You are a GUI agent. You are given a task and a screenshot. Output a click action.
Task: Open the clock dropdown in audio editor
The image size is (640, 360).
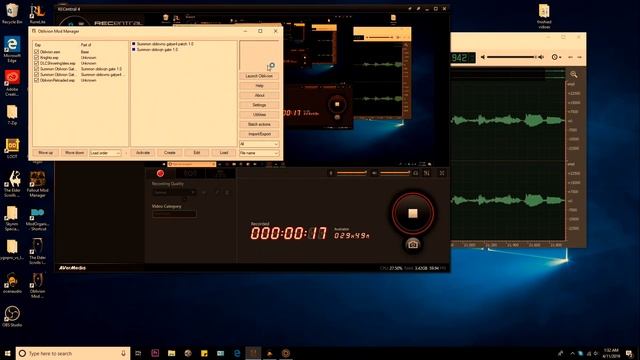556,57
